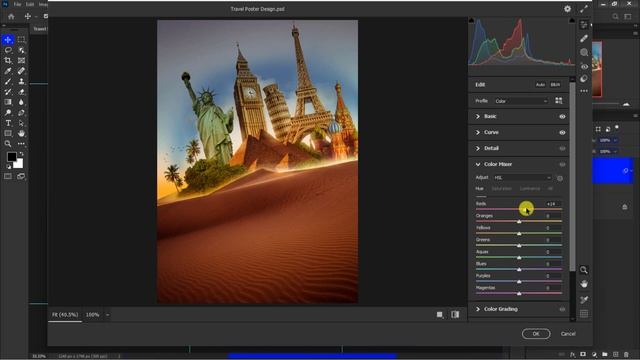This screenshot has height=360, width=640.
Task: Collapse the Color Mixer panel
Action: [x=478, y=164]
